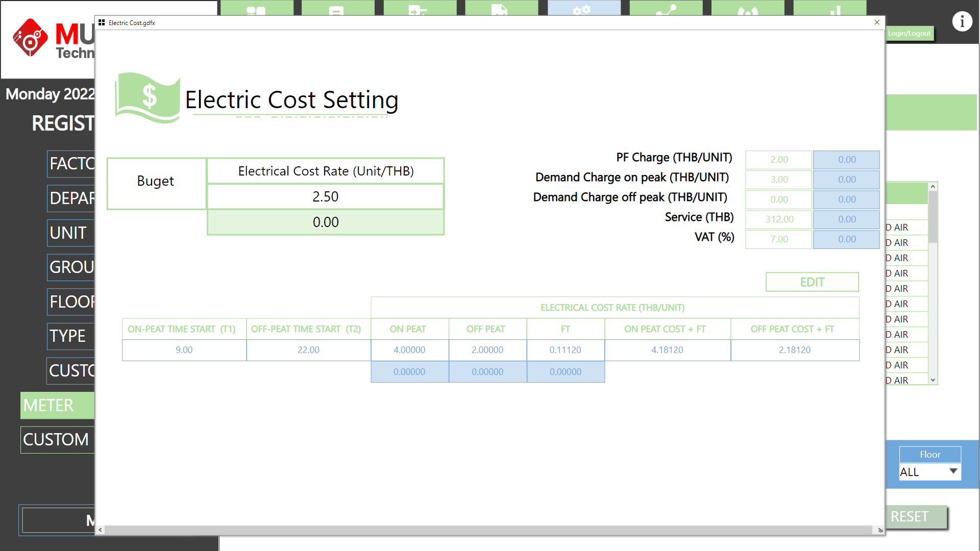Click blue Demand Charge off peak input
This screenshot has height=551, width=980.
(846, 199)
